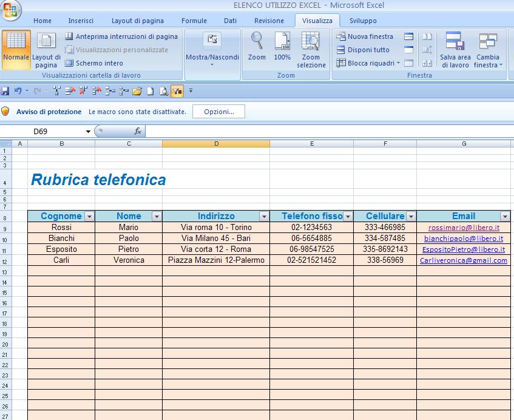
Task: Switch to the Sviluppo ribbon tab
Action: click(363, 20)
